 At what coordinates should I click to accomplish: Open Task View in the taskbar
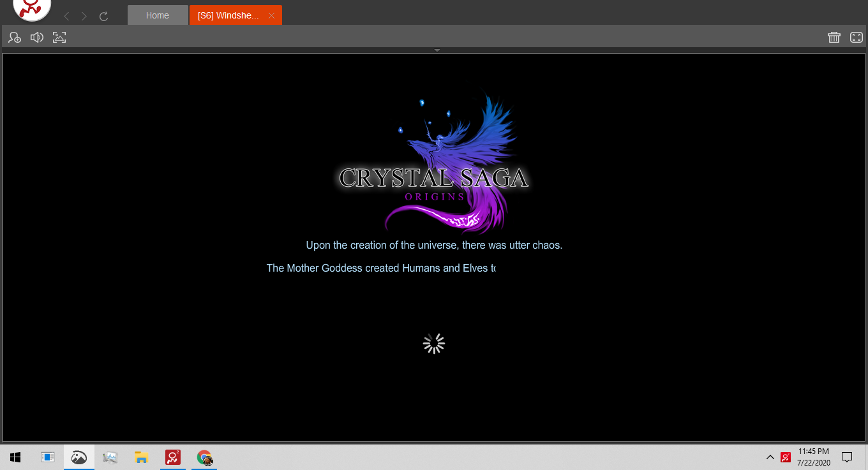(48, 457)
